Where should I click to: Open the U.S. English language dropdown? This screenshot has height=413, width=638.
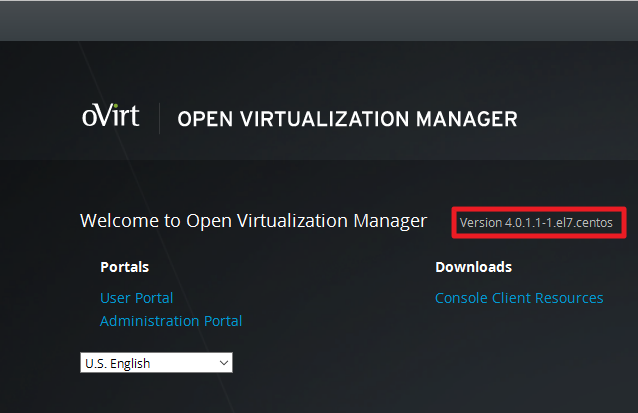click(x=156, y=363)
